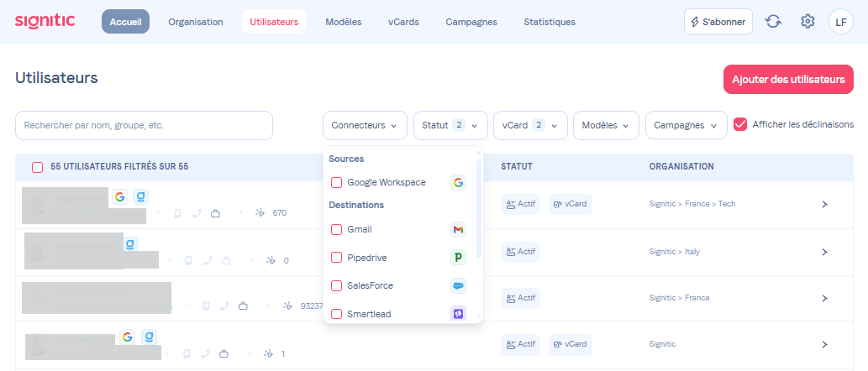Open the Statistiques tab

550,22
